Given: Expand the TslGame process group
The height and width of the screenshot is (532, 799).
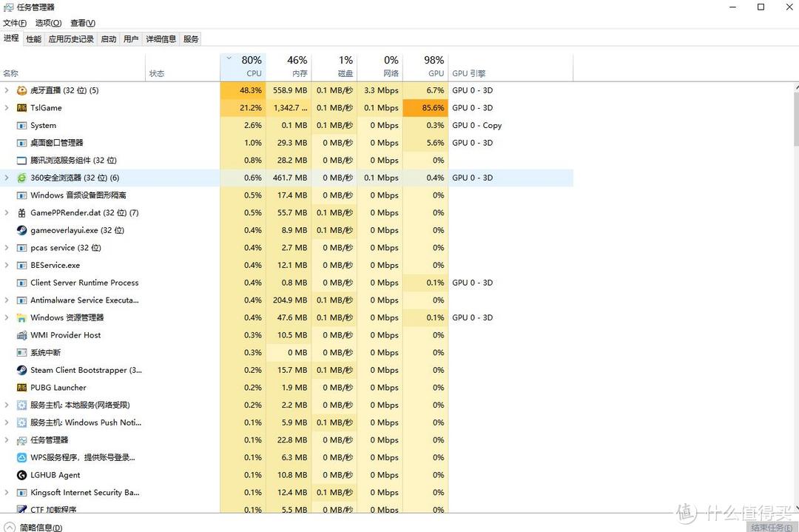Looking at the screenshot, I should pos(7,107).
